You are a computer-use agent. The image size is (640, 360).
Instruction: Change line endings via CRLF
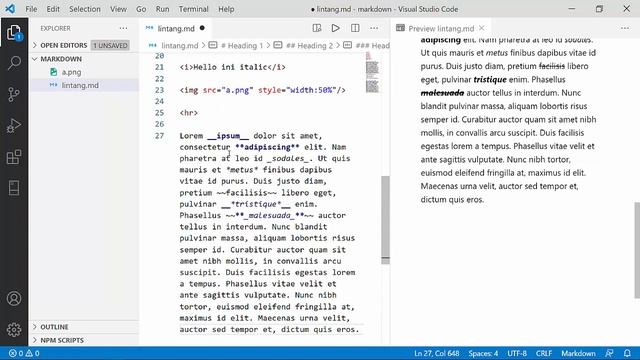(x=544, y=353)
